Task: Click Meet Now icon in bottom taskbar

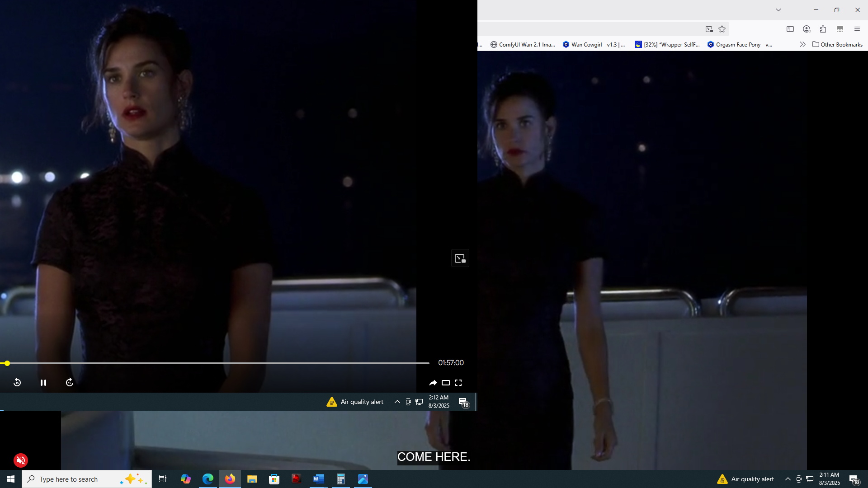Action: point(799,479)
